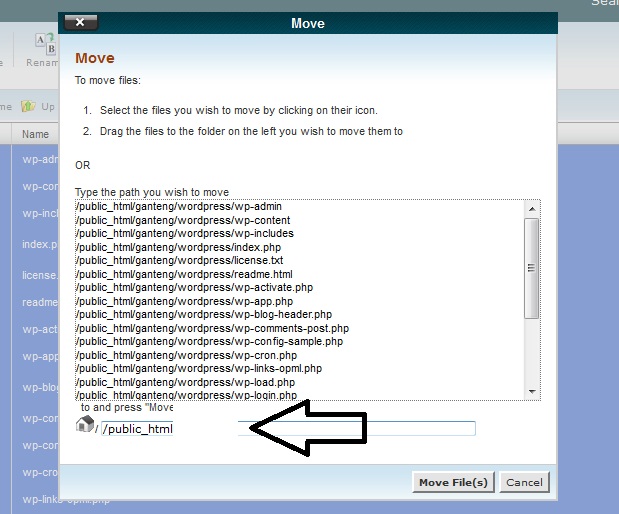Select path ending in wp-activate.php
This screenshot has width=619, height=514.
[x=195, y=287]
